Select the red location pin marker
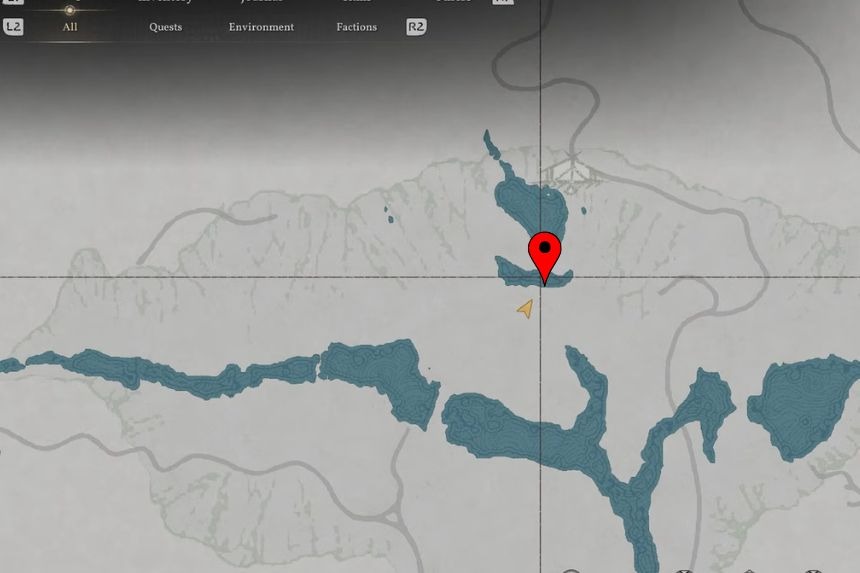This screenshot has width=860, height=573. [x=545, y=252]
